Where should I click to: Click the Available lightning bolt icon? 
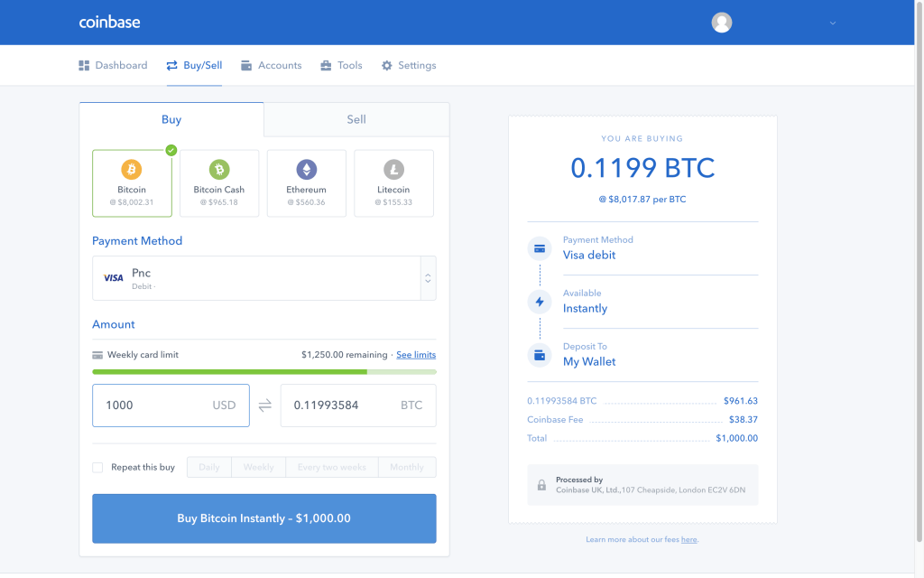click(x=540, y=302)
